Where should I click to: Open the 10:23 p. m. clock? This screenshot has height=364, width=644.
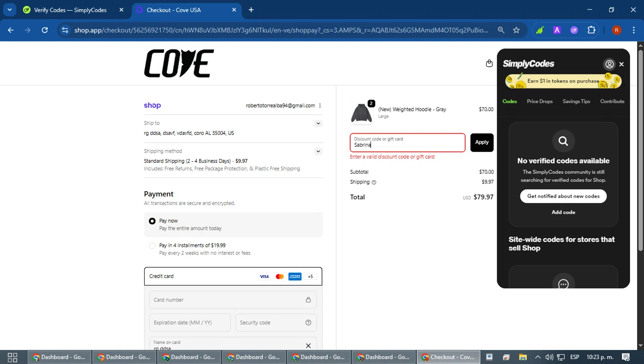pos(600,357)
